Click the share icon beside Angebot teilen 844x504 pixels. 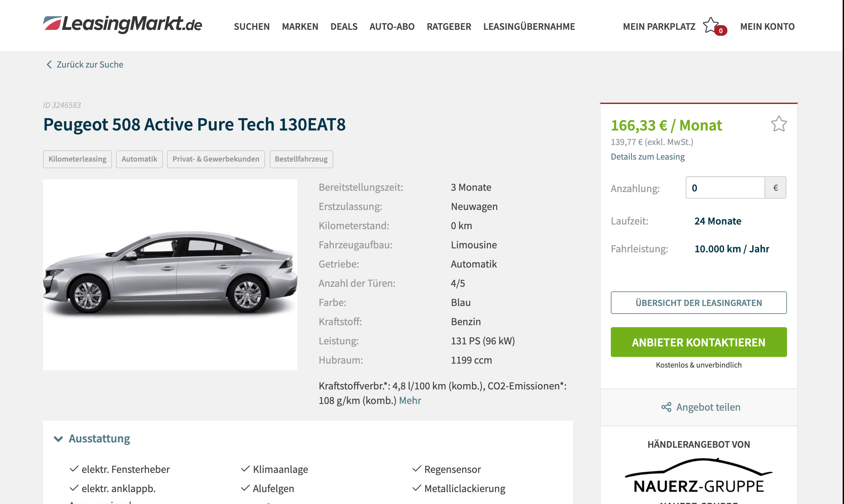666,407
